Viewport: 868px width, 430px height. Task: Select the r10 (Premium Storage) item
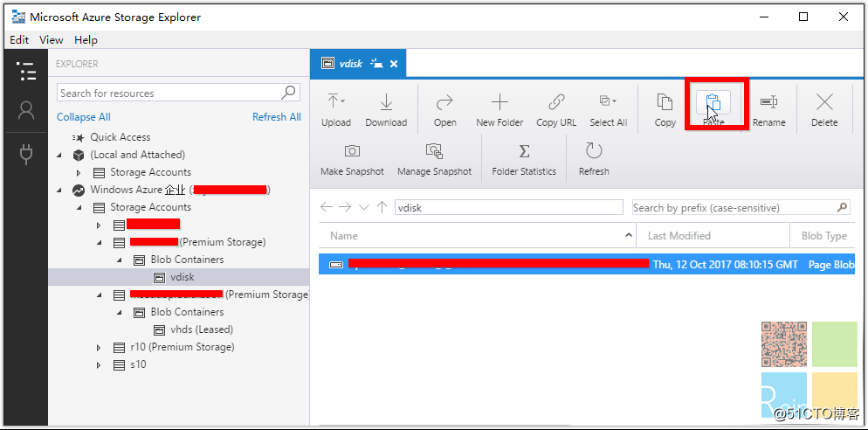pyautogui.click(x=183, y=348)
